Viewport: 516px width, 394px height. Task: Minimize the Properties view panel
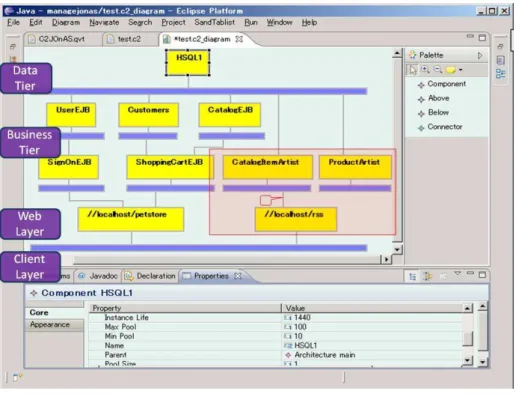(470, 273)
